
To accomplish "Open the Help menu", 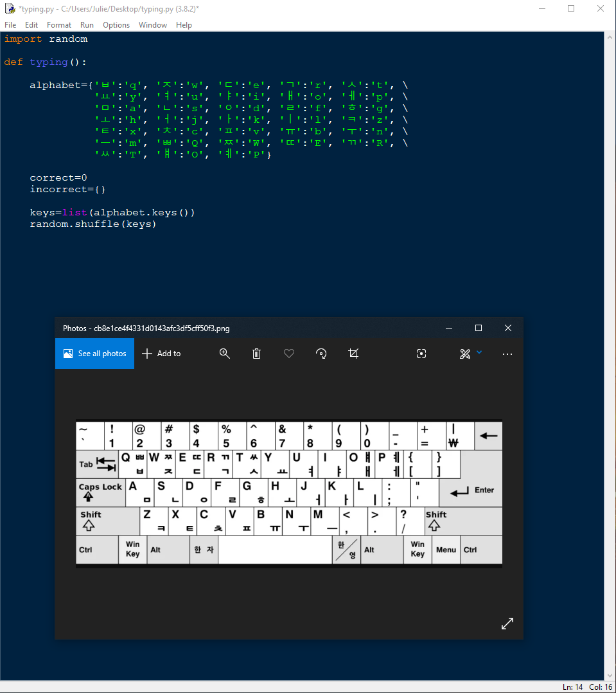I will (x=184, y=25).
